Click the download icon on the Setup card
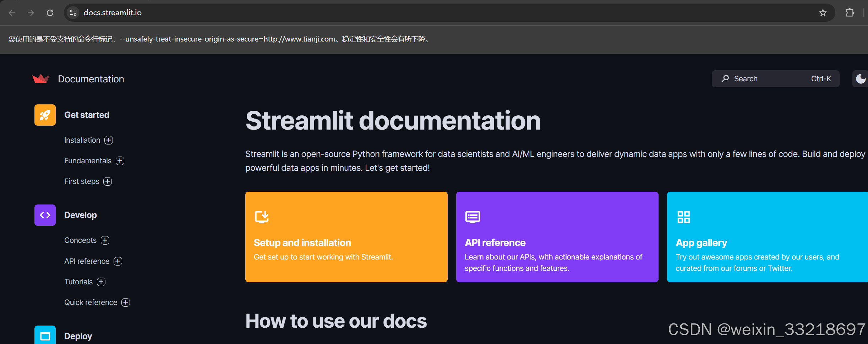This screenshot has height=344, width=868. pos(262,217)
